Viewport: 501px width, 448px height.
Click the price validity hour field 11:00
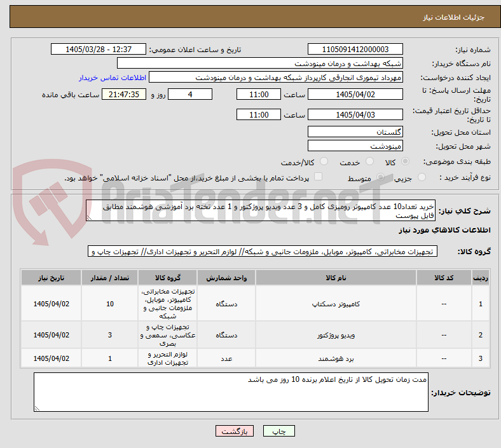259,114
